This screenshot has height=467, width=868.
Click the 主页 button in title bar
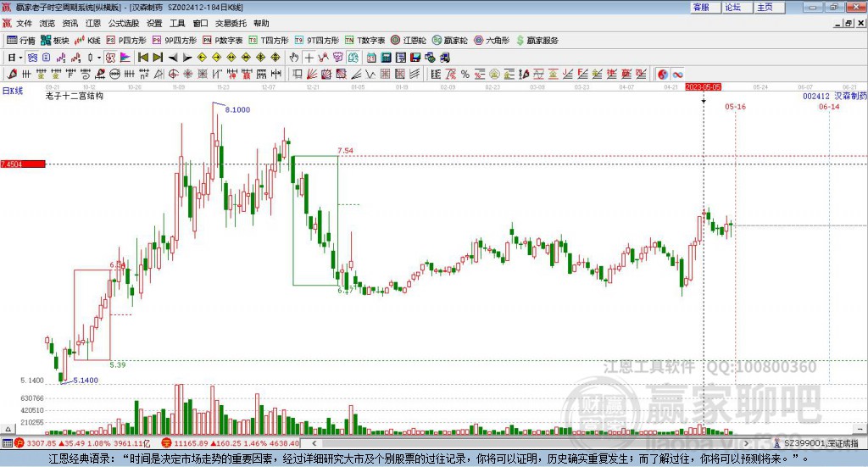click(769, 7)
